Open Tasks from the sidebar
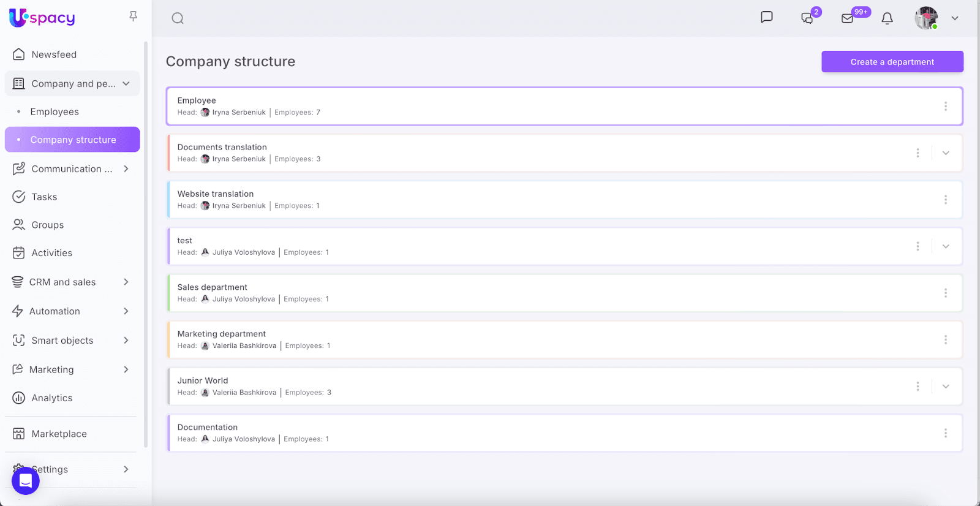Screen dimensions: 980x506 (44, 197)
